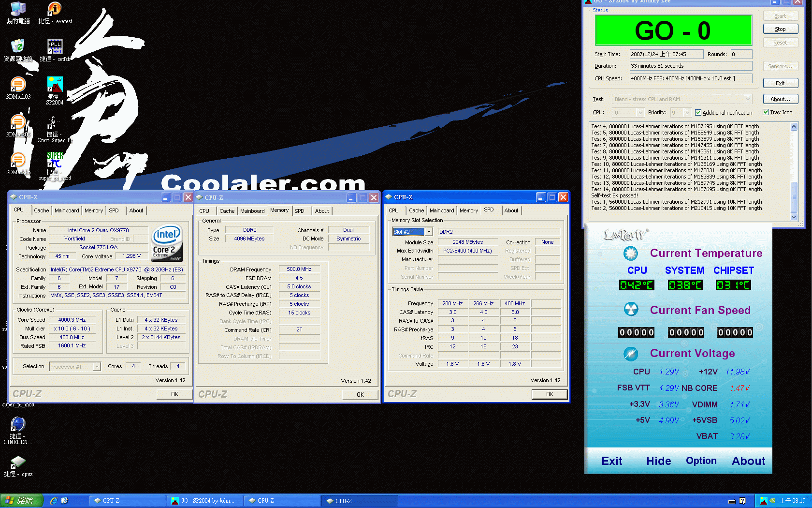Select SPD tab in second CPU-Z window
Image resolution: width=812 pixels, height=508 pixels.
[299, 211]
